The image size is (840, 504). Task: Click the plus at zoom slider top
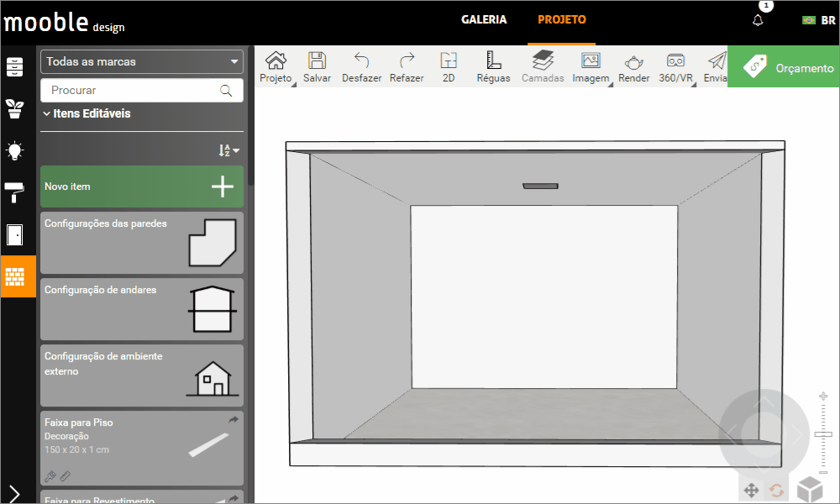(823, 396)
